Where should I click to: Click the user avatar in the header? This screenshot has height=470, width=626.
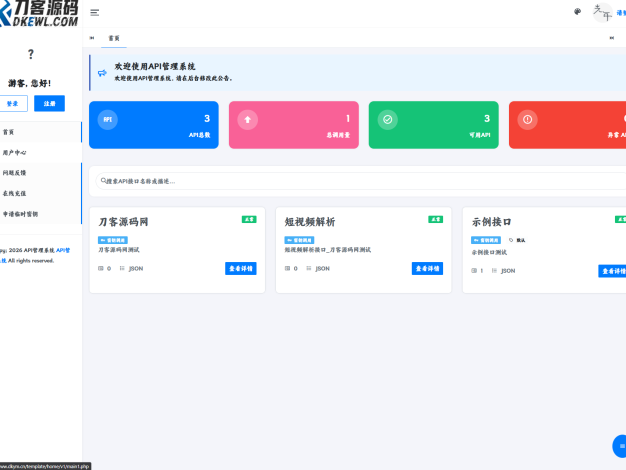point(602,13)
